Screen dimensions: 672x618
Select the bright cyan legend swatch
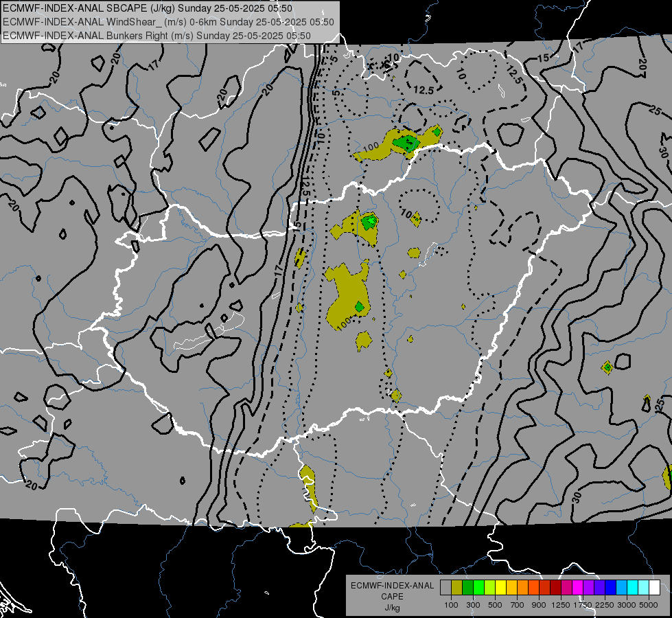pyautogui.click(x=633, y=587)
